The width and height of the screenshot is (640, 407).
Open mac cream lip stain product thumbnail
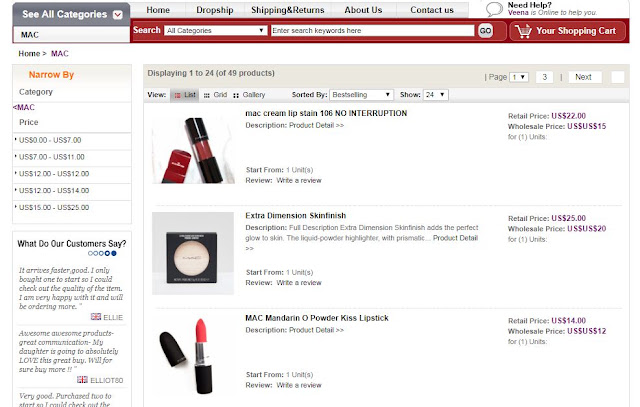pyautogui.click(x=193, y=149)
